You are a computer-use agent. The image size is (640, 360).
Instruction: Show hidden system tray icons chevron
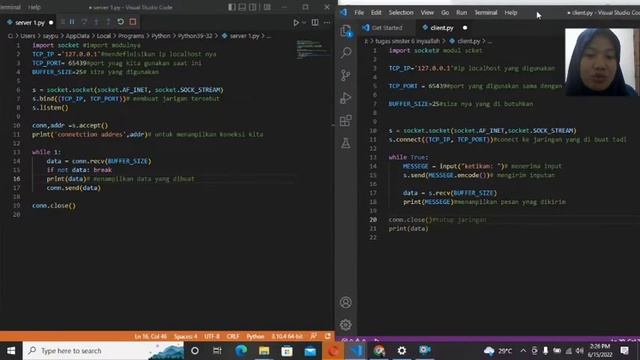[523, 351]
